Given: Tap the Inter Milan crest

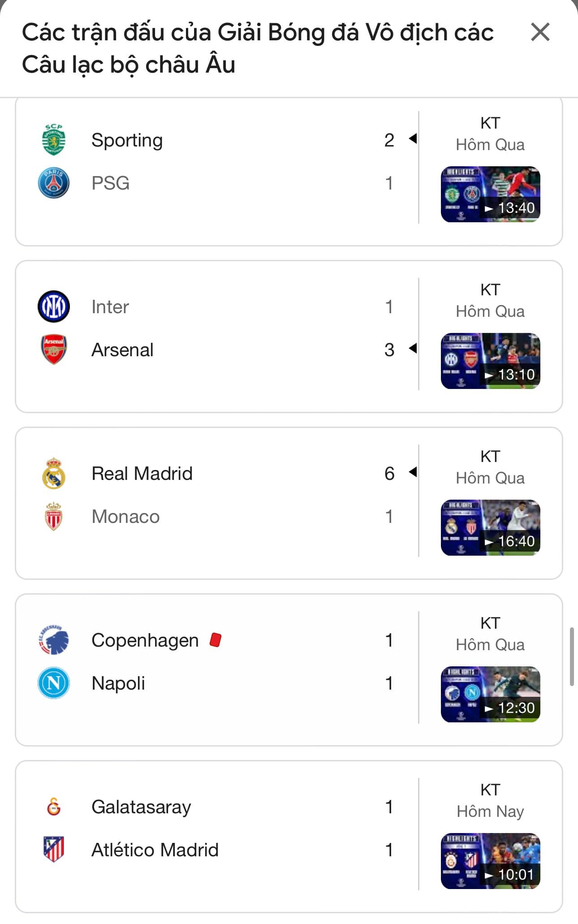Looking at the screenshot, I should click(54, 307).
